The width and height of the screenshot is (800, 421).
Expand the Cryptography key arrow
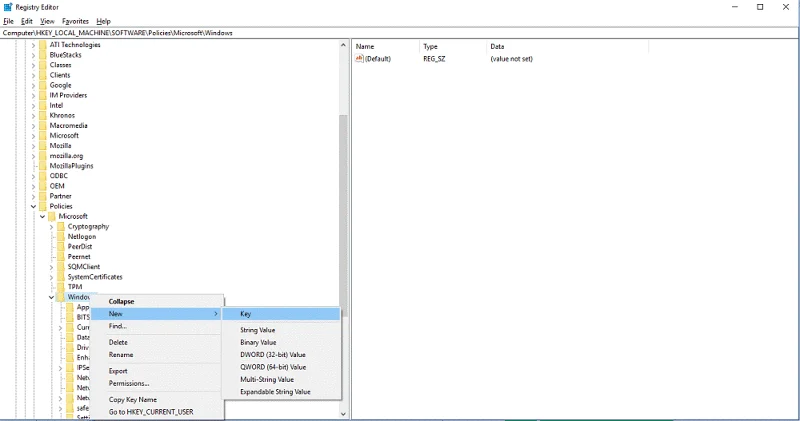tap(52, 227)
